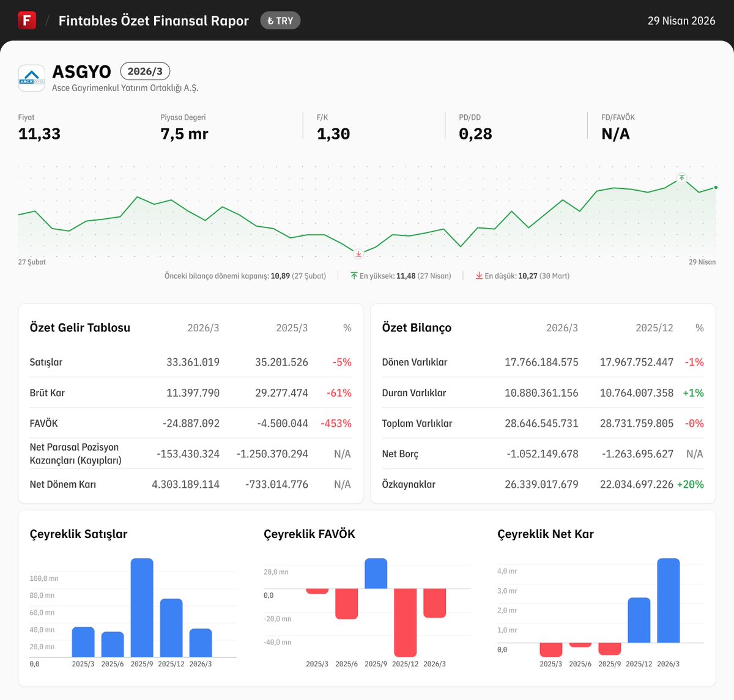
Task: Click the Brüt Kar change -61%
Action: pos(339,392)
